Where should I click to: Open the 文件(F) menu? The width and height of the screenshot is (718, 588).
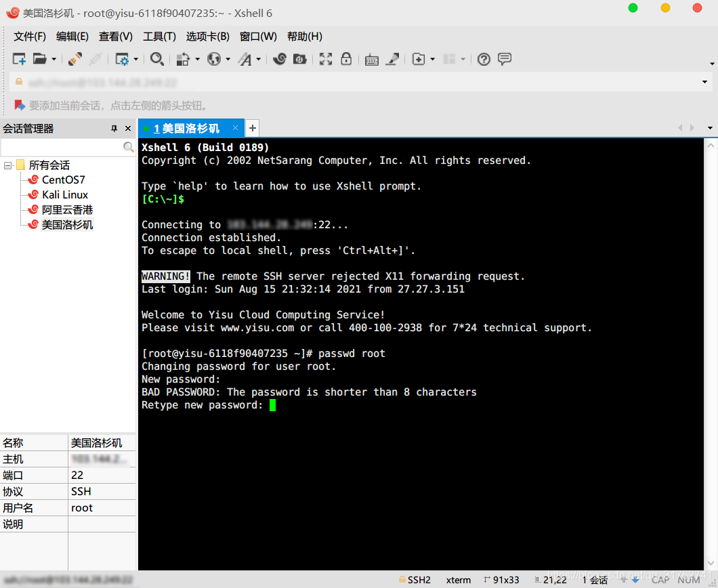(30, 37)
